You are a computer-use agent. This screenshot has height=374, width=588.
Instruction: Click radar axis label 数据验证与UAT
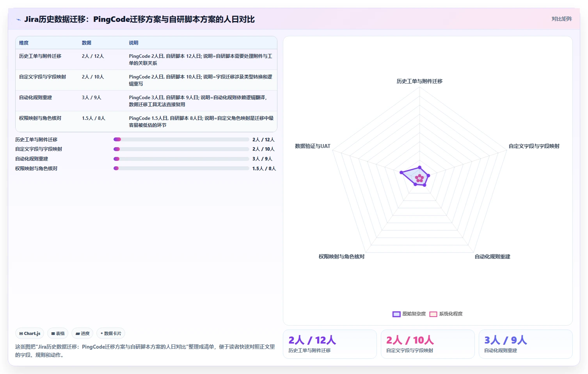[x=313, y=146]
